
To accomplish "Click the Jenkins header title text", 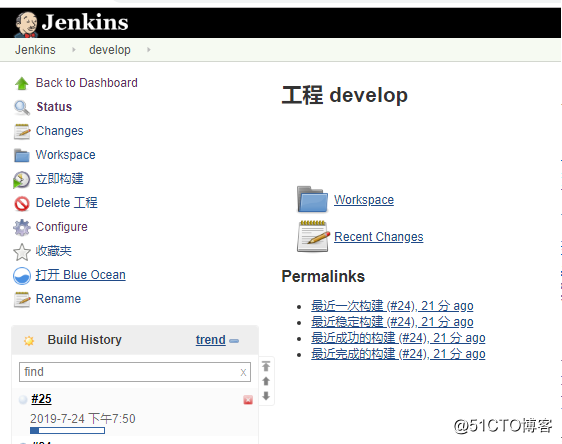I will pos(85,22).
